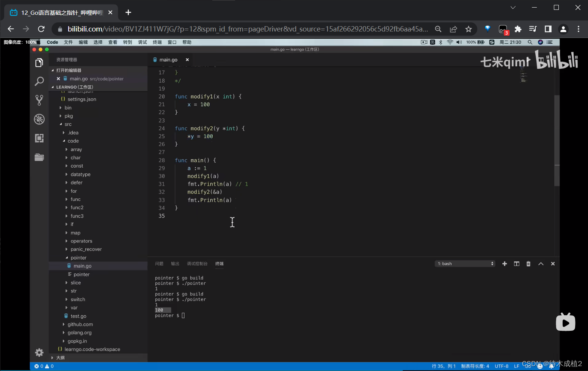Image resolution: width=588 pixels, height=371 pixels.
Task: Go back in browser history
Action: click(x=11, y=29)
